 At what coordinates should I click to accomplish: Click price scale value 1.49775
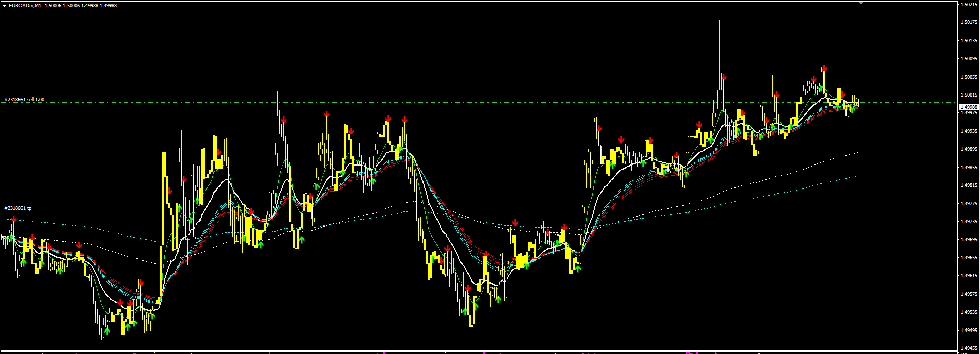pos(969,204)
